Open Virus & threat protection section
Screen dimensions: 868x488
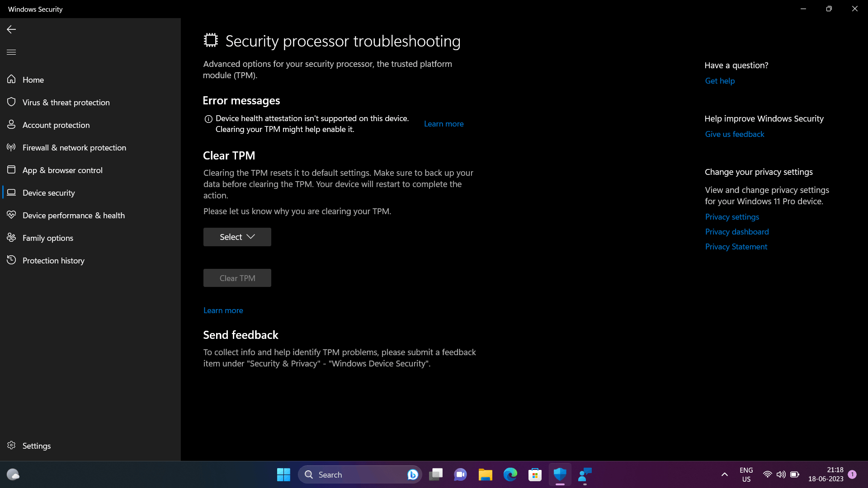point(66,103)
